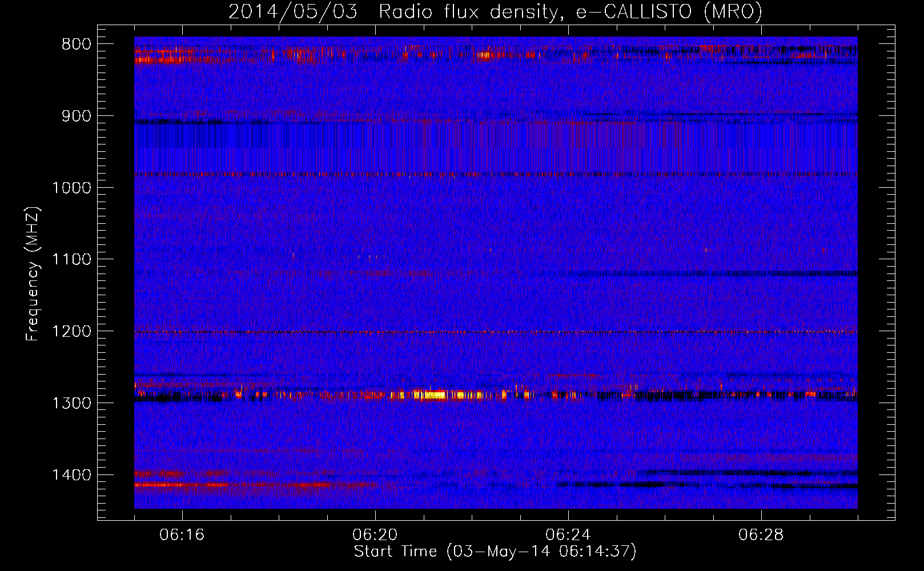Click the 1400 frequency tick label

71,475
